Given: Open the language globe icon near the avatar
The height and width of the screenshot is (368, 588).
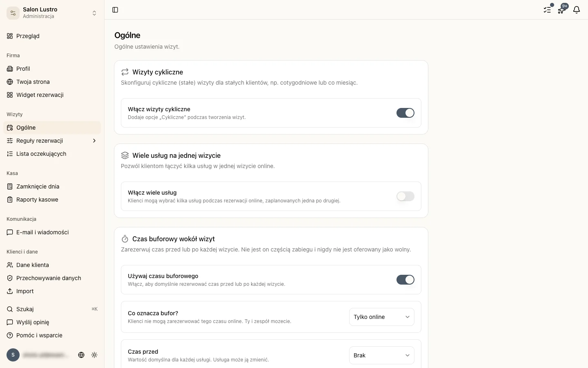Looking at the screenshot, I should pos(81,355).
